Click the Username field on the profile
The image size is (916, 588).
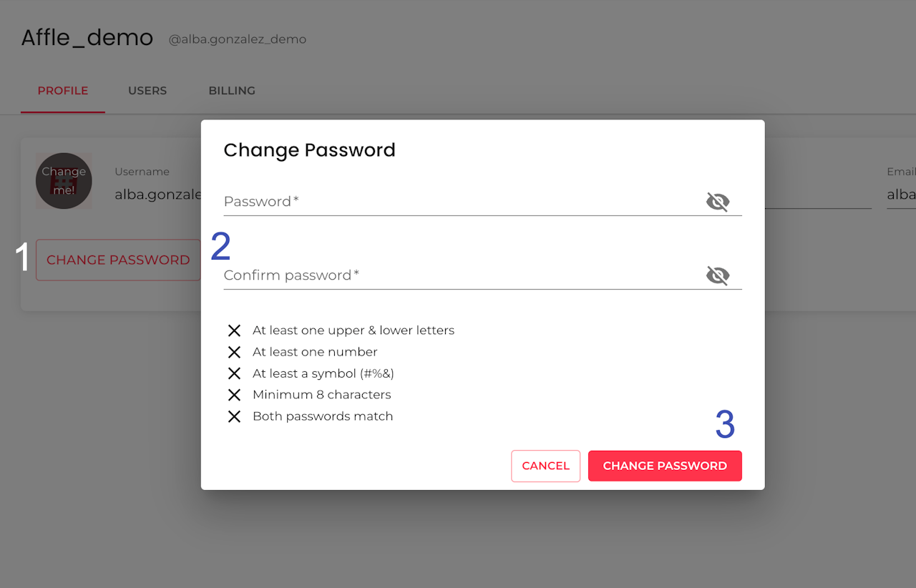(157, 194)
